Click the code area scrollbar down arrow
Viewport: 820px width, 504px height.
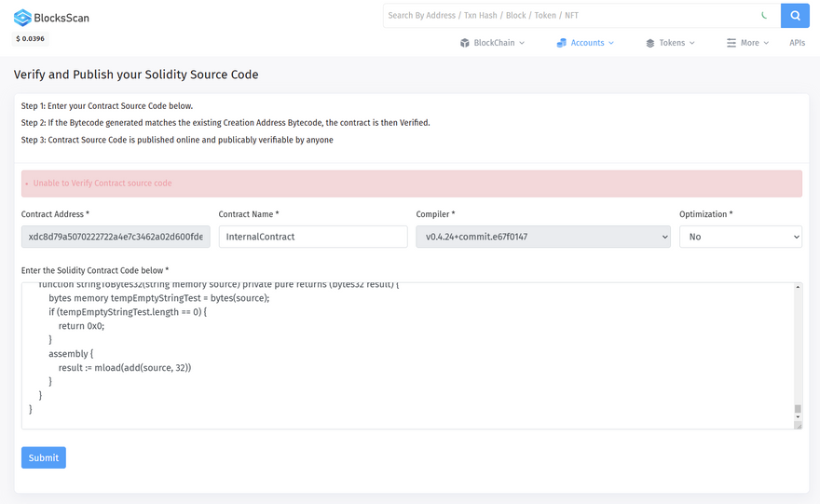click(798, 416)
